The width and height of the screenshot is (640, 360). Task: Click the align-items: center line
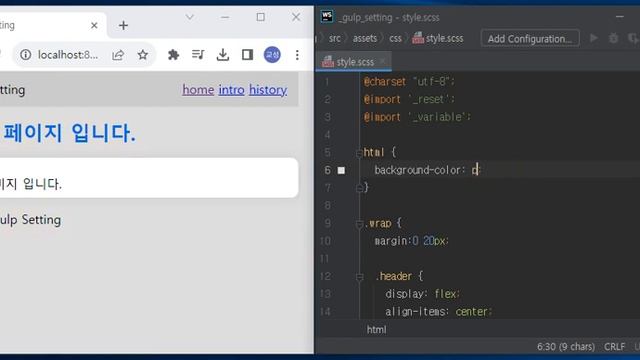point(438,311)
